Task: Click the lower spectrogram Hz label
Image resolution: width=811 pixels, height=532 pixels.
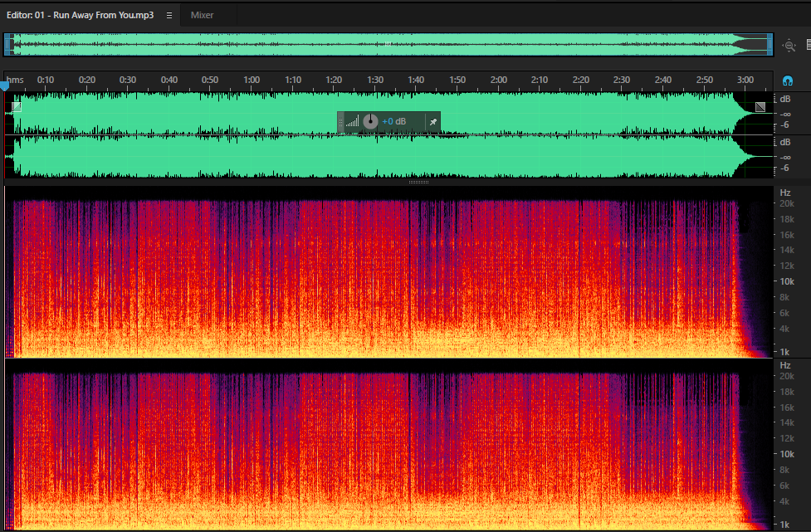Action: pos(785,365)
